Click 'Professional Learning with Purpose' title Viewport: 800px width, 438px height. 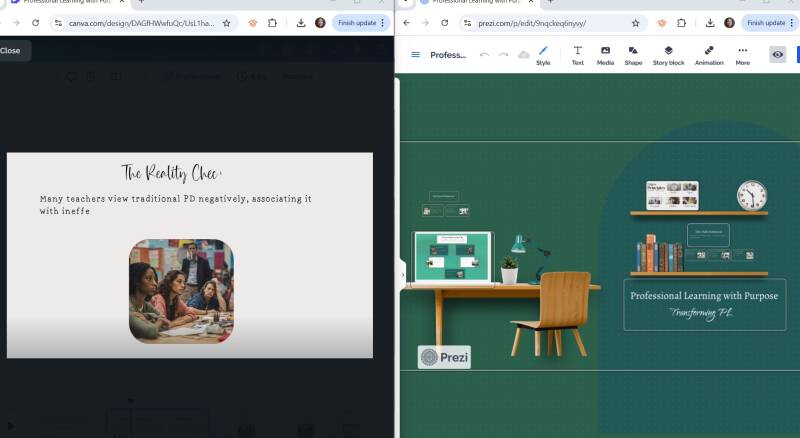pos(704,296)
